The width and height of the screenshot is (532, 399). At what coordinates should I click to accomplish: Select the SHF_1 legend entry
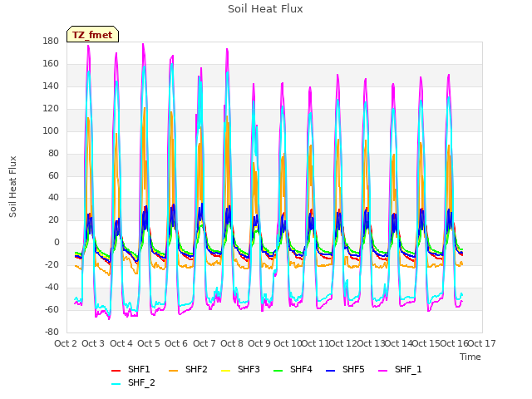400,369
